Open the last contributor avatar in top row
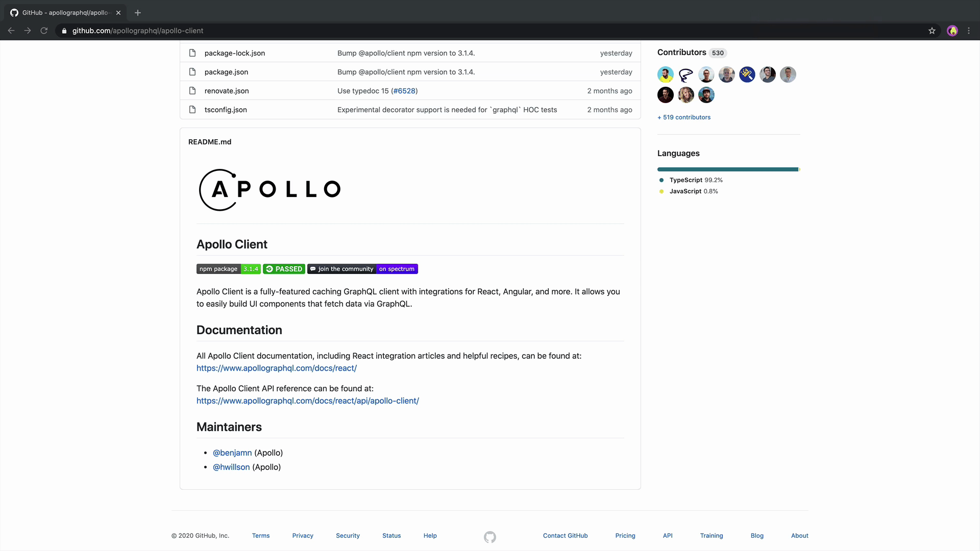This screenshot has height=551, width=980. [788, 74]
